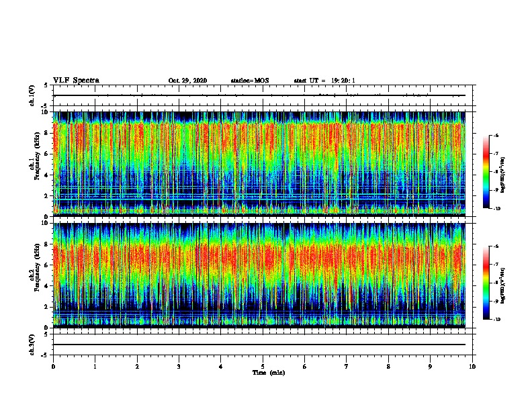Click the time axis tick label "3"
Image resolution: width=532 pixels, height=411 pixels.
click(x=179, y=367)
